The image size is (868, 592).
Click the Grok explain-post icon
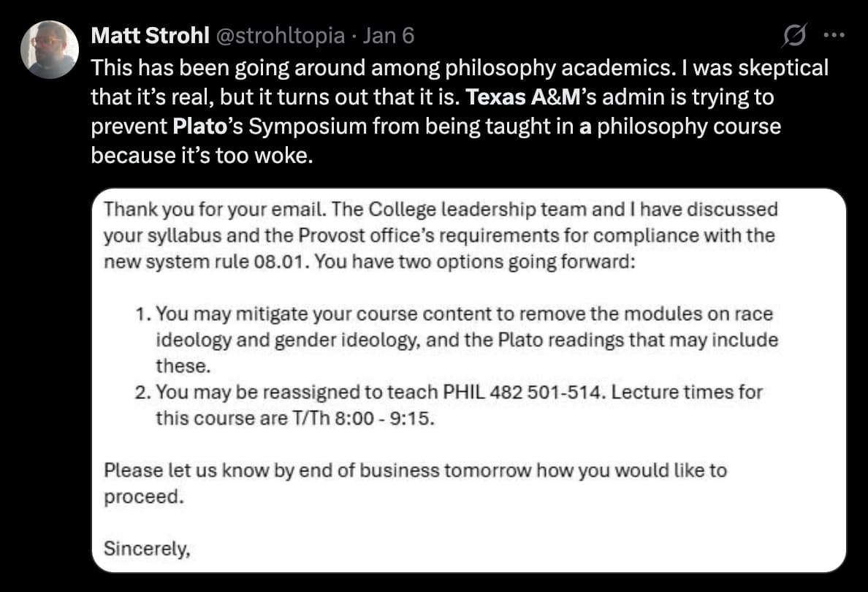[794, 35]
